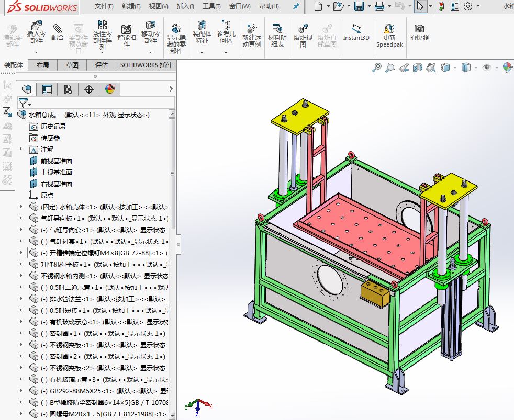Toggle Instant3D mode
Image resolution: width=514 pixels, height=420 pixels.
[x=356, y=33]
